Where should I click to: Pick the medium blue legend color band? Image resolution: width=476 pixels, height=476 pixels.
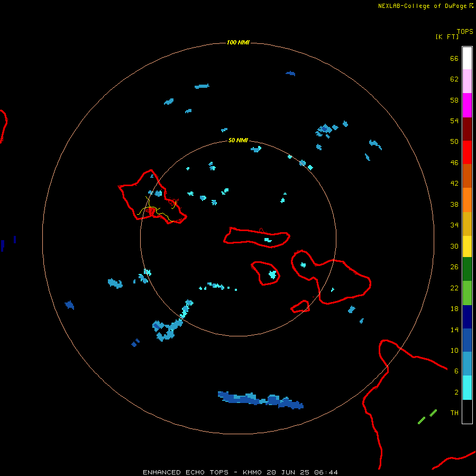467,340
